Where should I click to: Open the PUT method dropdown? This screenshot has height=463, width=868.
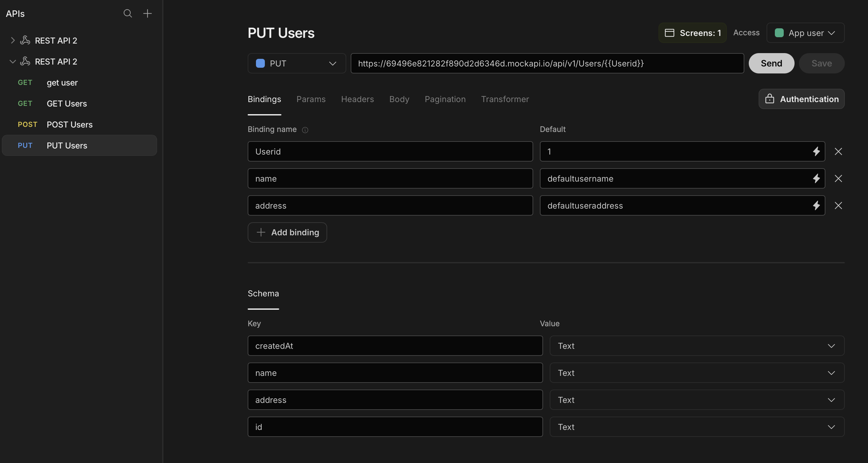[297, 63]
